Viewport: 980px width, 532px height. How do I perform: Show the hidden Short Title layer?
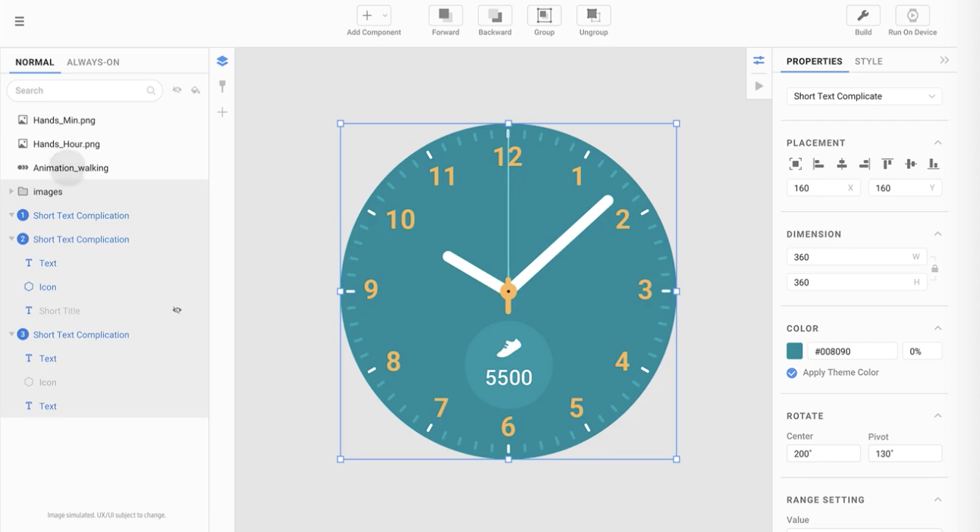(x=177, y=311)
